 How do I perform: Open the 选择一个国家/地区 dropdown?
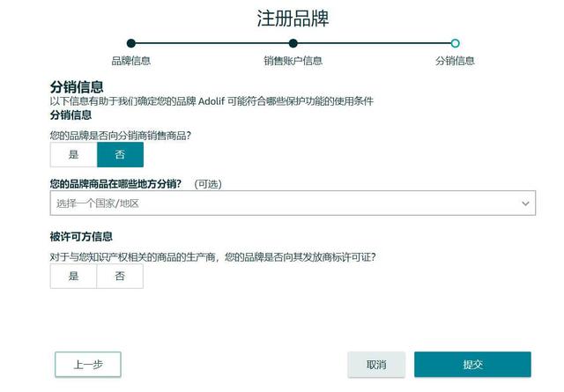tap(293, 203)
